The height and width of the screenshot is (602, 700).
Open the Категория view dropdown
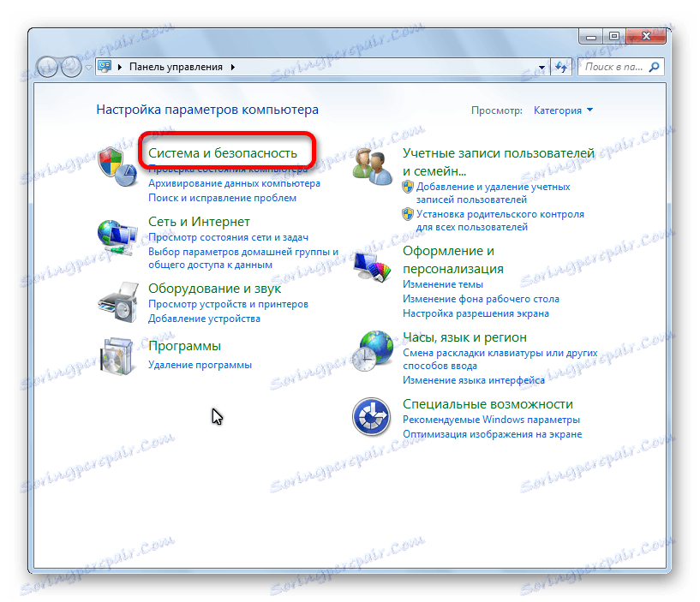point(563,110)
